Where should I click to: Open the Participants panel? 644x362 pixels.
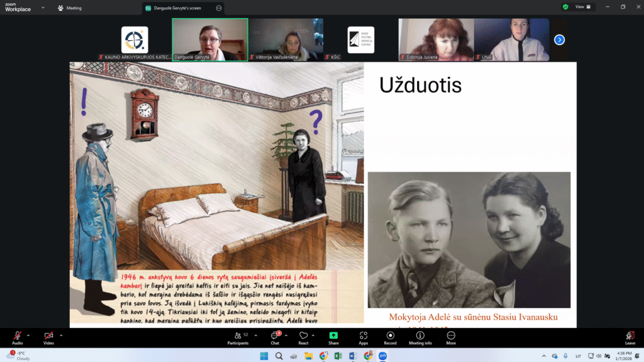coord(238,337)
